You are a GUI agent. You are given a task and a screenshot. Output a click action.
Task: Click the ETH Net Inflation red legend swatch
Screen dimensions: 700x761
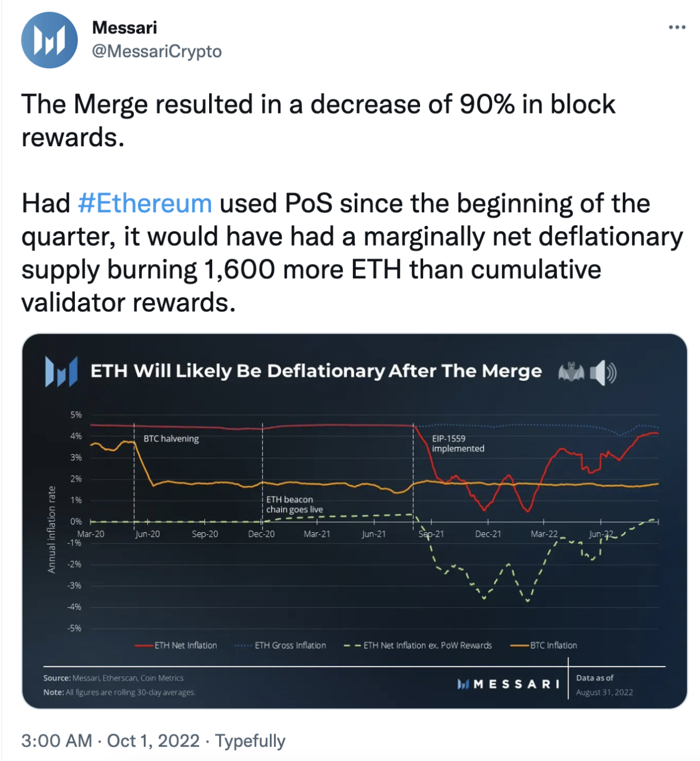144,646
